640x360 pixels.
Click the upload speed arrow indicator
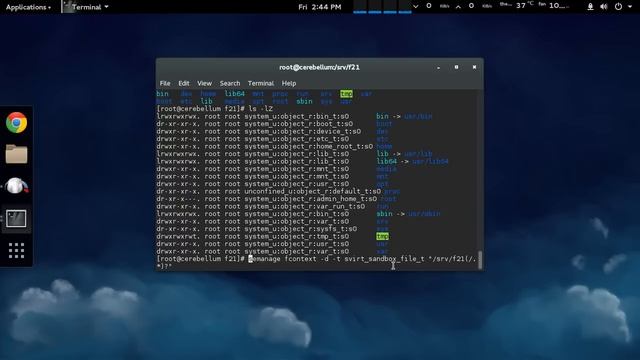pos(458,7)
